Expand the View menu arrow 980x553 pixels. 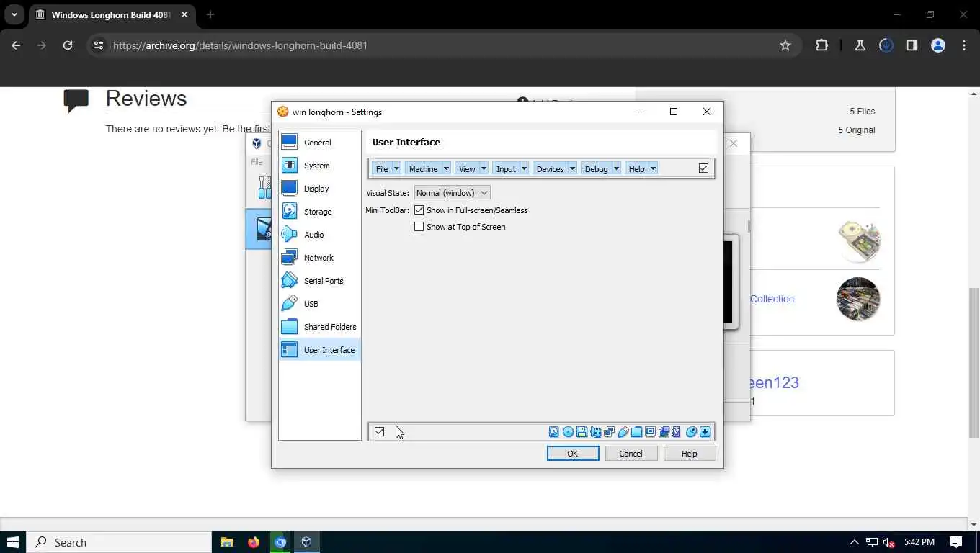click(484, 168)
